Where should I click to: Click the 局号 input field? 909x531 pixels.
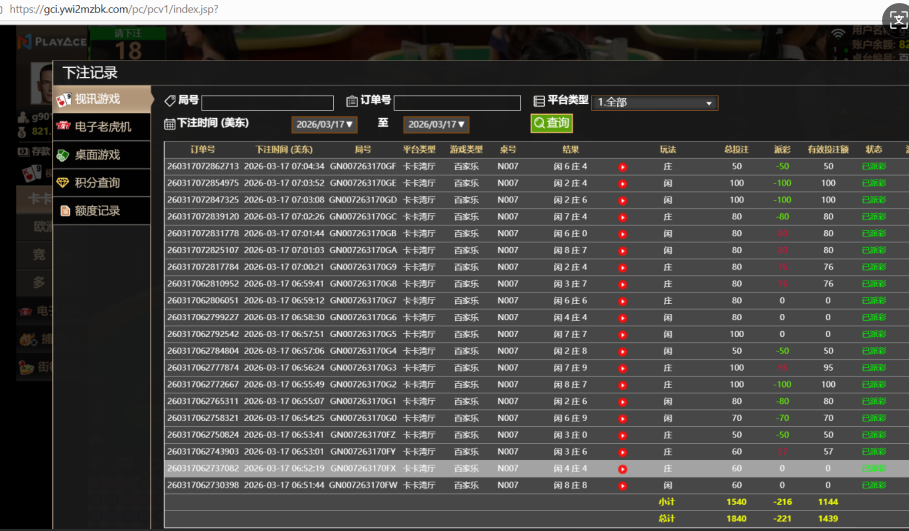[x=267, y=103]
